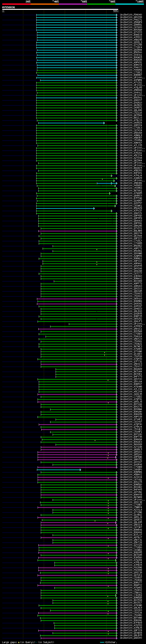Click the 'Large gaps' legend text
Screen dimensions: 146x644
tap(10, 642)
